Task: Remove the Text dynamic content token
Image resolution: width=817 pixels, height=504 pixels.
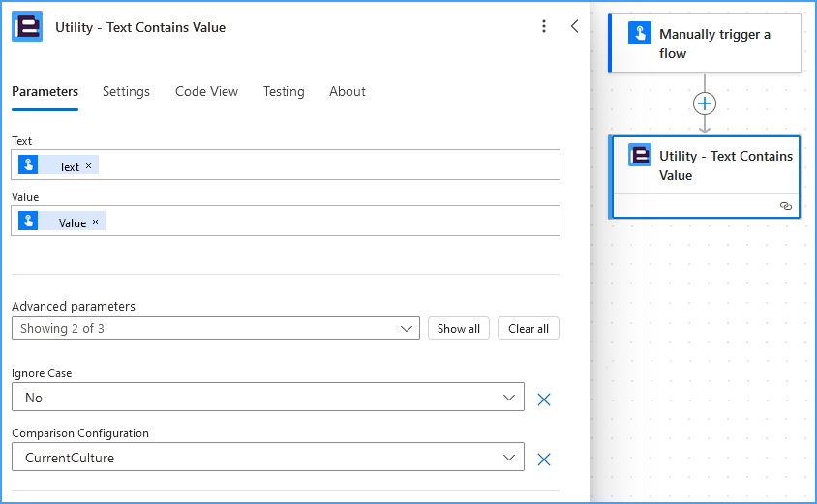Action: [89, 166]
